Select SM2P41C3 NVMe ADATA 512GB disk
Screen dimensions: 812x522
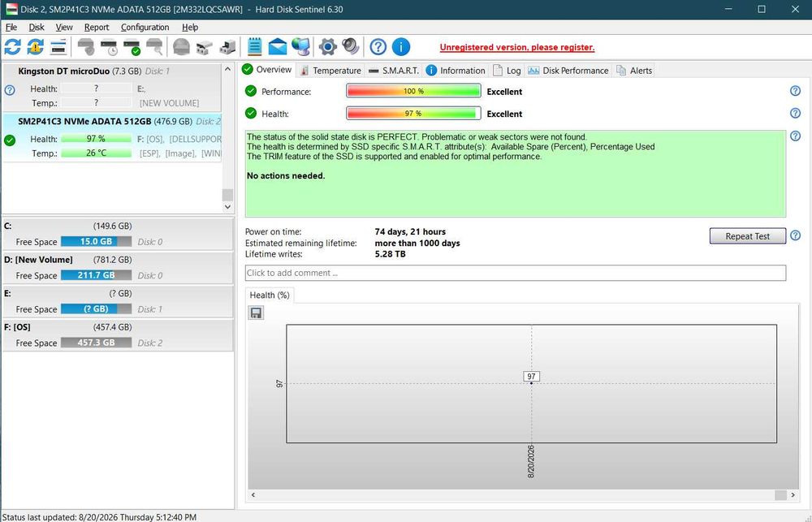112,137
